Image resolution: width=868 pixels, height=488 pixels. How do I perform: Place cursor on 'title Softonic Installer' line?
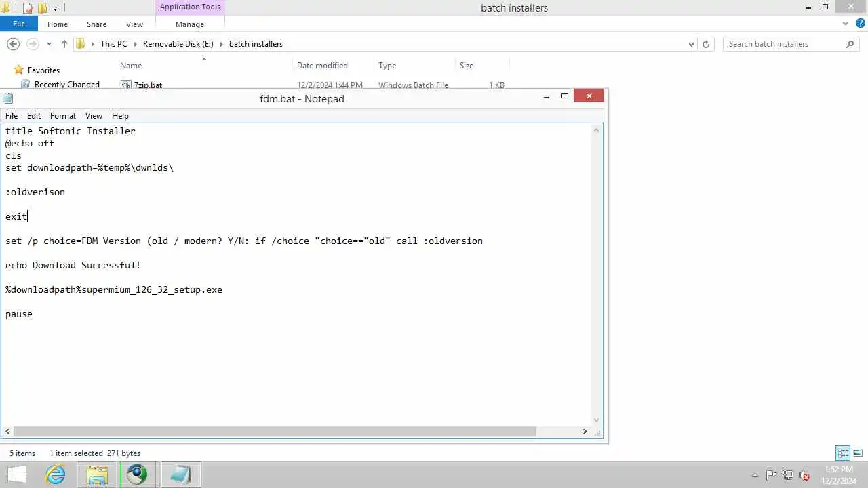71,131
